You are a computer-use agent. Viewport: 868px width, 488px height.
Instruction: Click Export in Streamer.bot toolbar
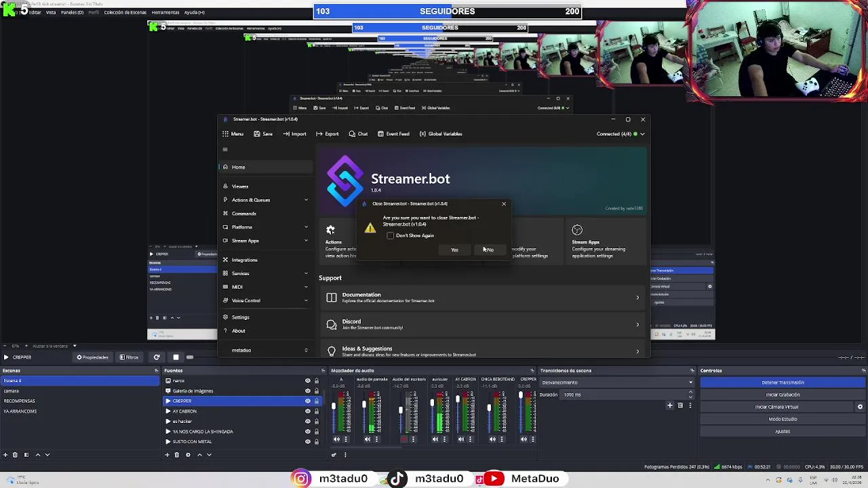pyautogui.click(x=327, y=134)
